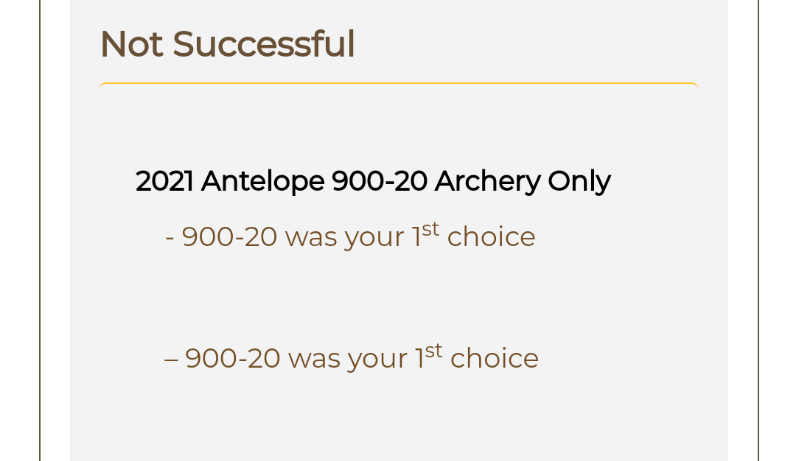This screenshot has width=796, height=461.
Task: Click the superscript "st" in the lower choice line
Action: point(433,351)
